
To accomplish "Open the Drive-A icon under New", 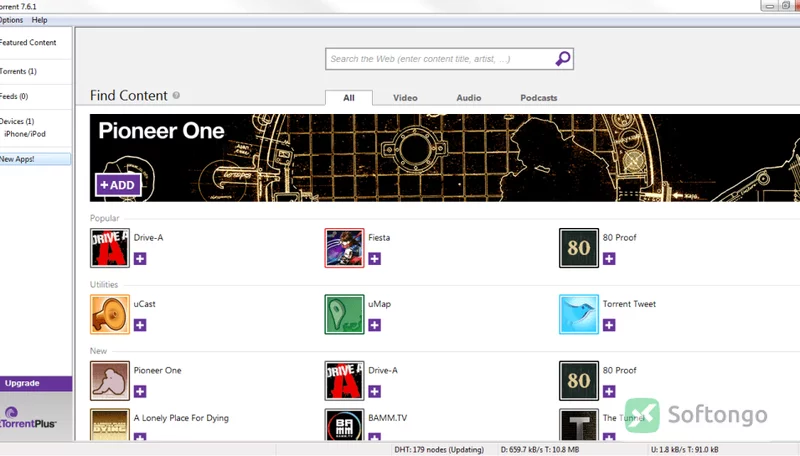I will pos(344,381).
